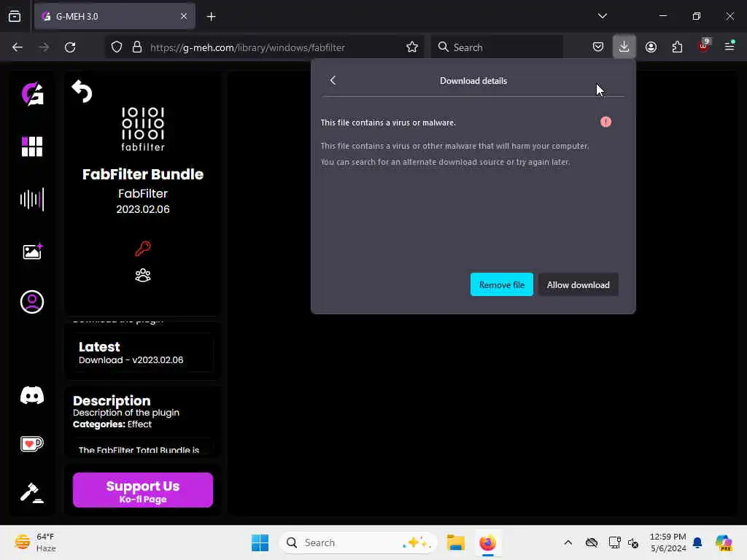747x560 pixels.
Task: Click the network display tray icon
Action: tap(614, 542)
